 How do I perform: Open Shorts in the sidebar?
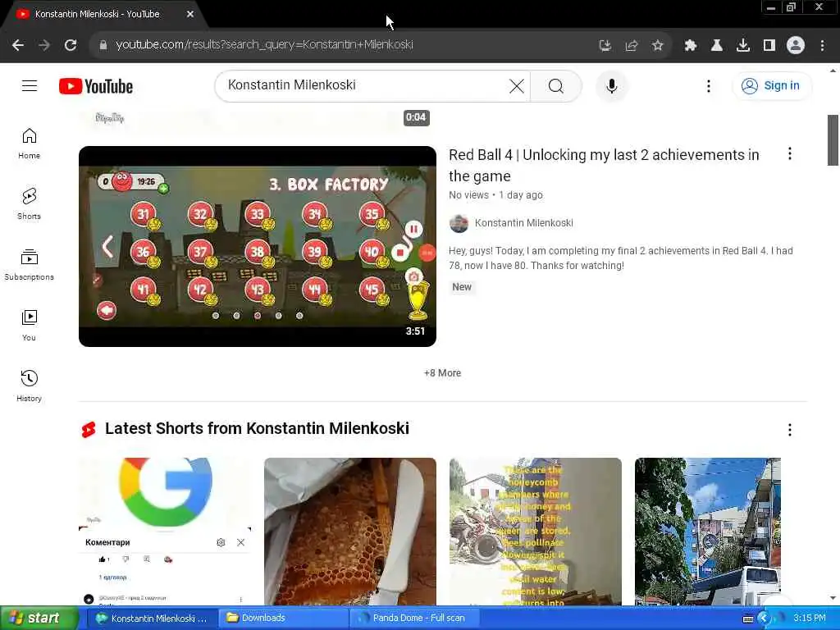click(29, 204)
